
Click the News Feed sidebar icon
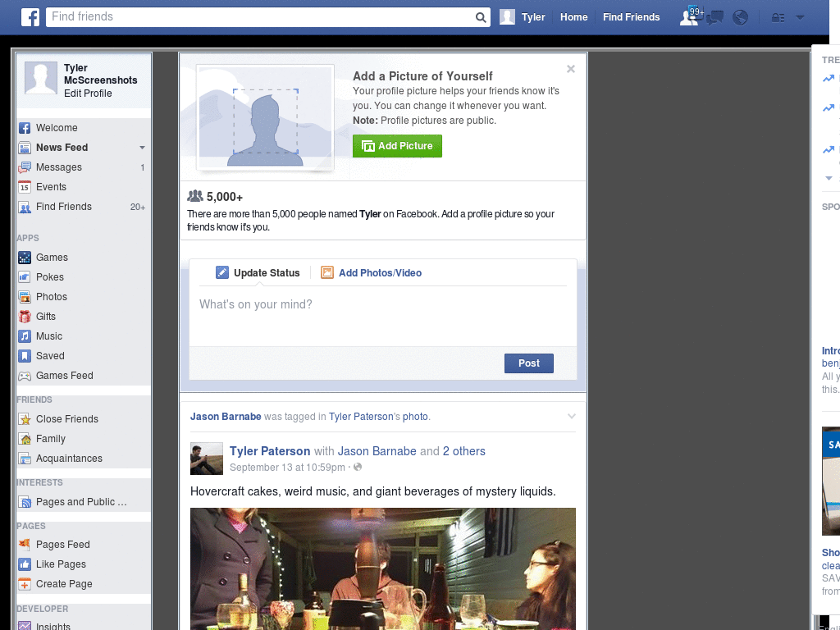click(25, 148)
